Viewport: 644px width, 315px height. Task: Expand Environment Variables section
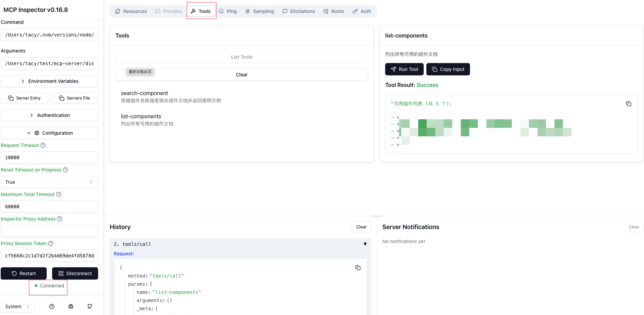pyautogui.click(x=49, y=81)
